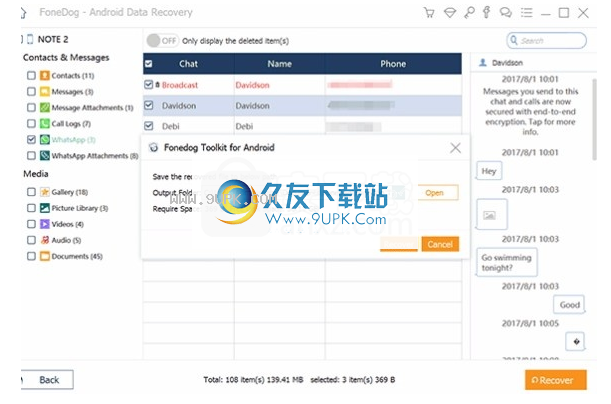Tick the Picture Library checkbox

click(31, 208)
